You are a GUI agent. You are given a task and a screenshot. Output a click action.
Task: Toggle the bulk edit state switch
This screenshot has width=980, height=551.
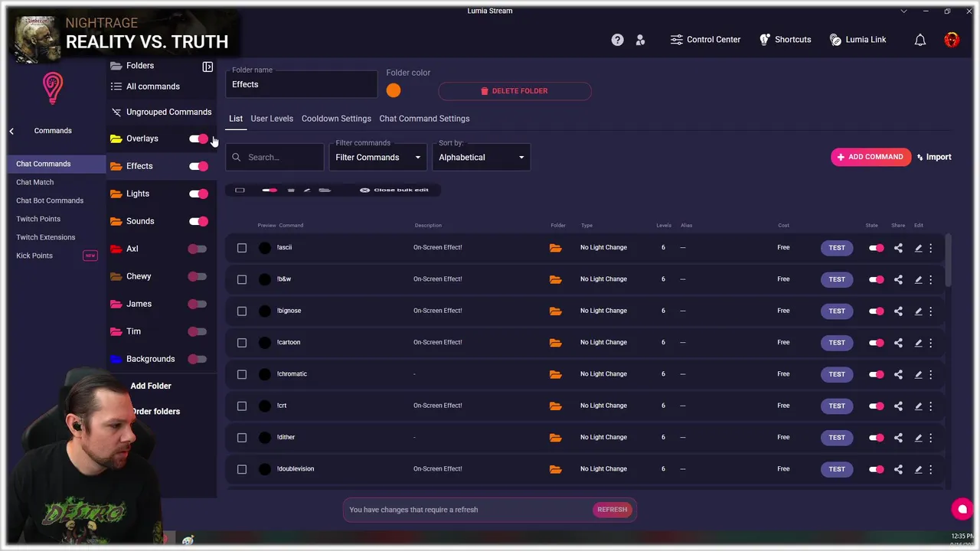pyautogui.click(x=269, y=190)
